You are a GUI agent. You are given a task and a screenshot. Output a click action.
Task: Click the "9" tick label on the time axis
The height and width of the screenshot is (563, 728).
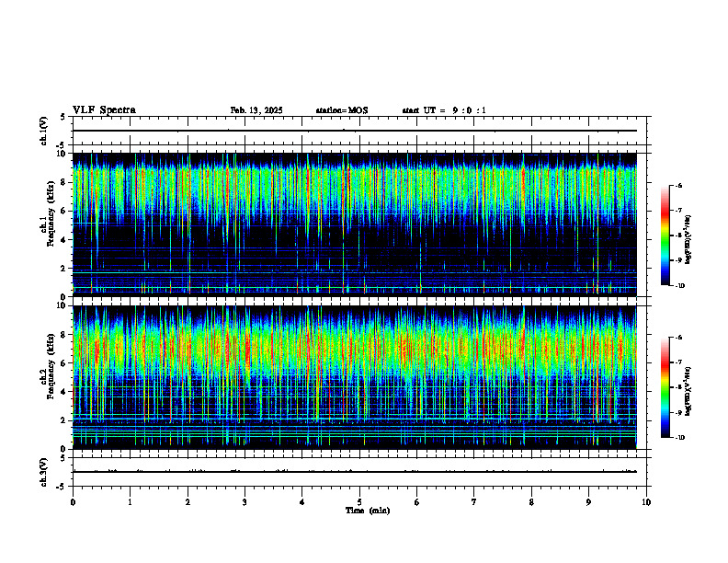point(588,502)
